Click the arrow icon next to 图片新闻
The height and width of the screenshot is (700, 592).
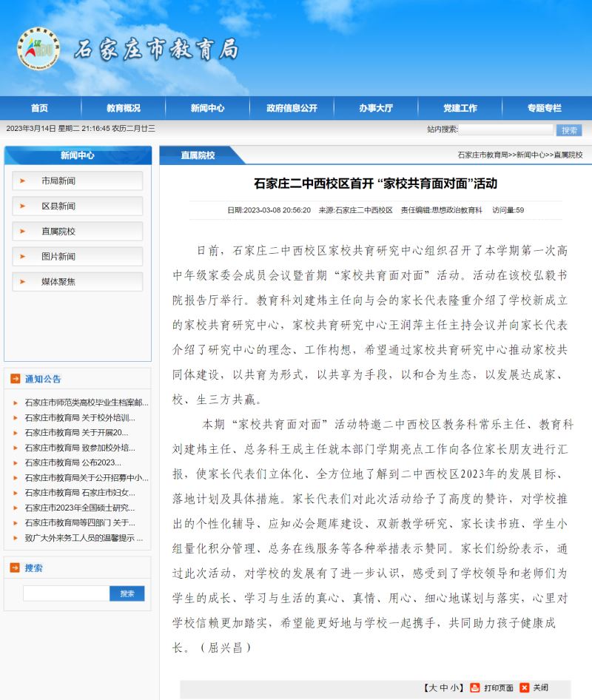tap(23, 257)
